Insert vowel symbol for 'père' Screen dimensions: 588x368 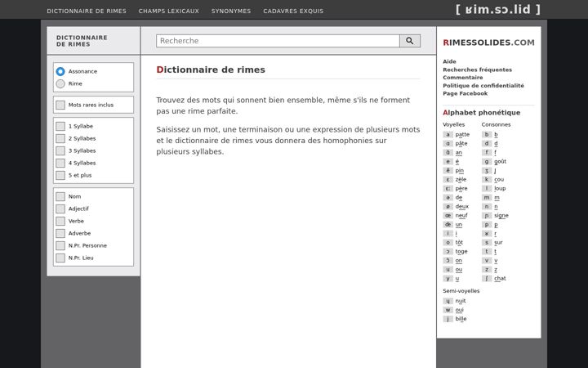pyautogui.click(x=448, y=189)
